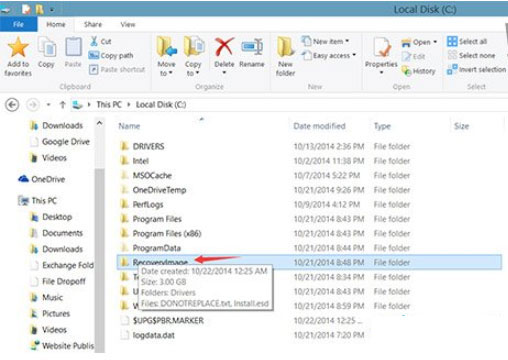Select the ProgramData folder
The height and width of the screenshot is (360, 508).
coord(156,248)
